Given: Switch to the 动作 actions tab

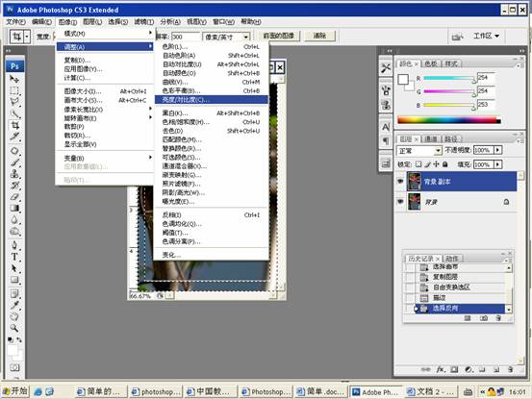Looking at the screenshot, I should 452,259.
